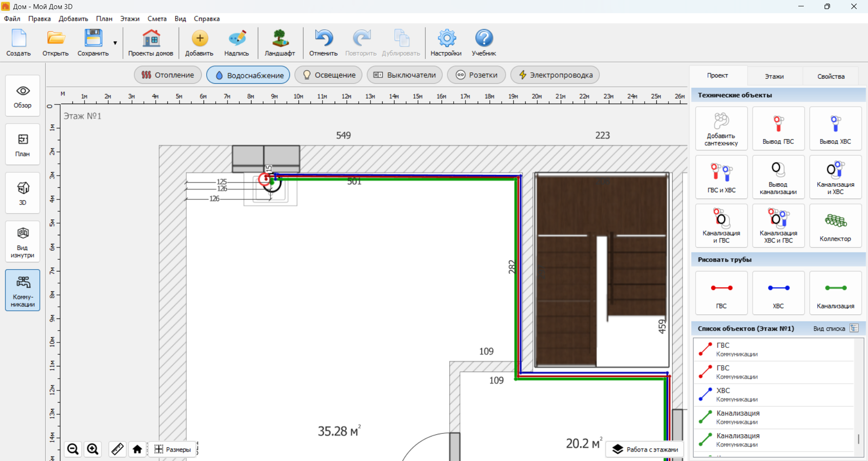The width and height of the screenshot is (868, 461).
Task: Select the Коллектор technical object
Action: click(x=835, y=225)
